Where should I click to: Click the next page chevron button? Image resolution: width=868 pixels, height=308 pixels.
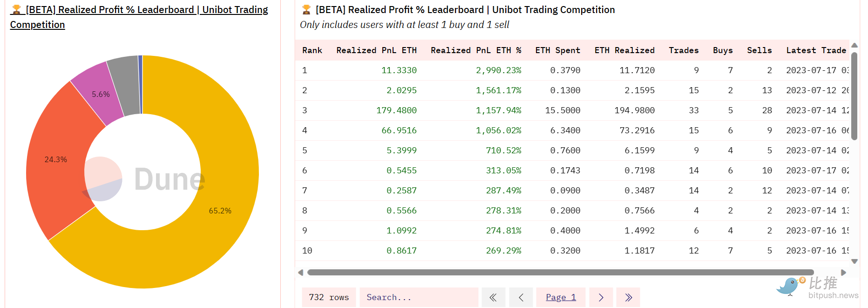(x=601, y=297)
